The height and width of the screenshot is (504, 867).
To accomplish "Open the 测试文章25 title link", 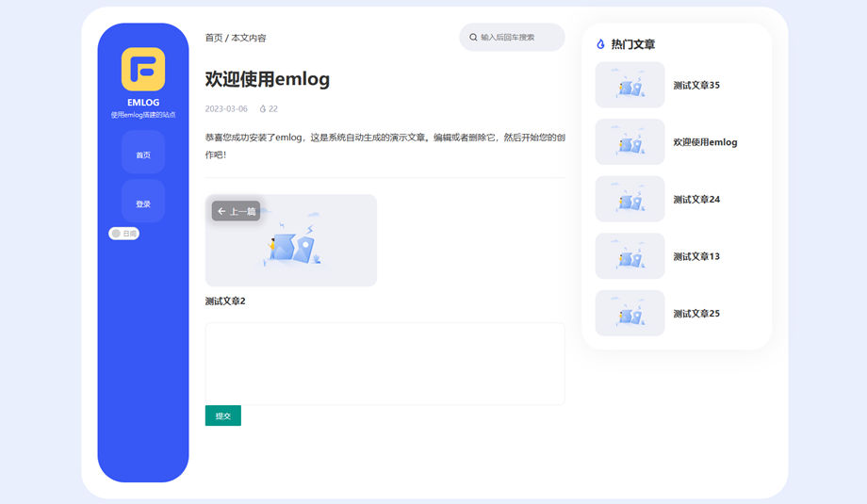I will pos(696,314).
